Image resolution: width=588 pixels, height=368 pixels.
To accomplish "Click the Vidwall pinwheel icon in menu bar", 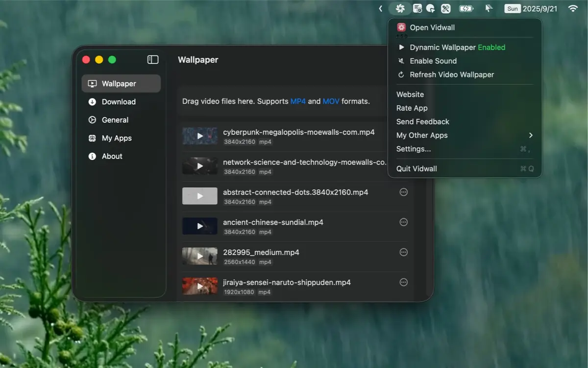I will [x=400, y=8].
